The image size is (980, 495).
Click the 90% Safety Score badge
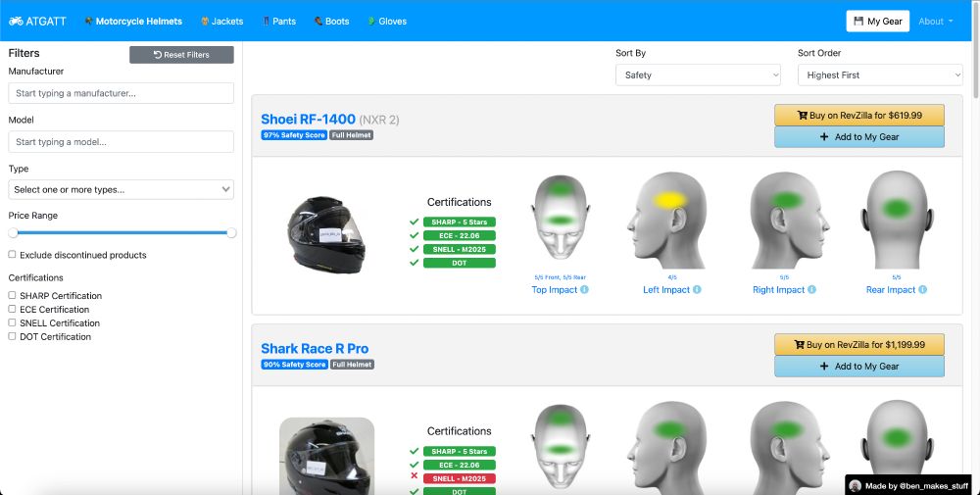[x=294, y=365]
